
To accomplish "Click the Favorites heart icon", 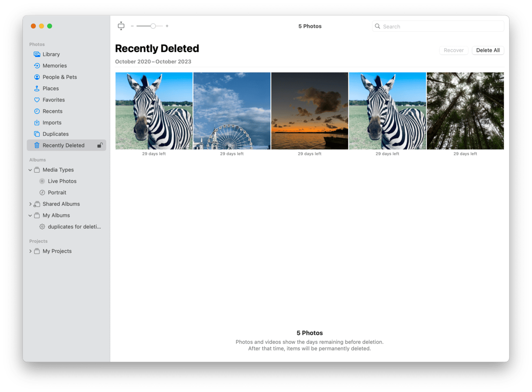I will pyautogui.click(x=37, y=100).
